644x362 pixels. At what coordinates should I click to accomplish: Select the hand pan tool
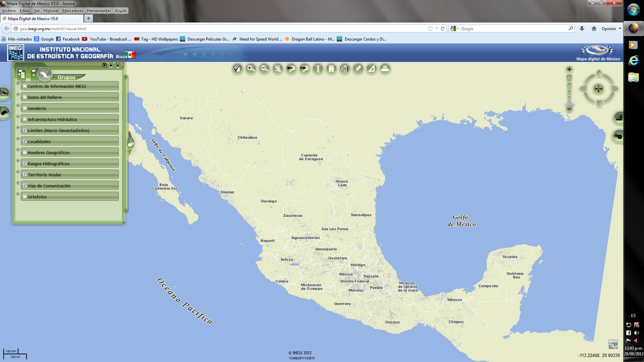[x=278, y=69]
